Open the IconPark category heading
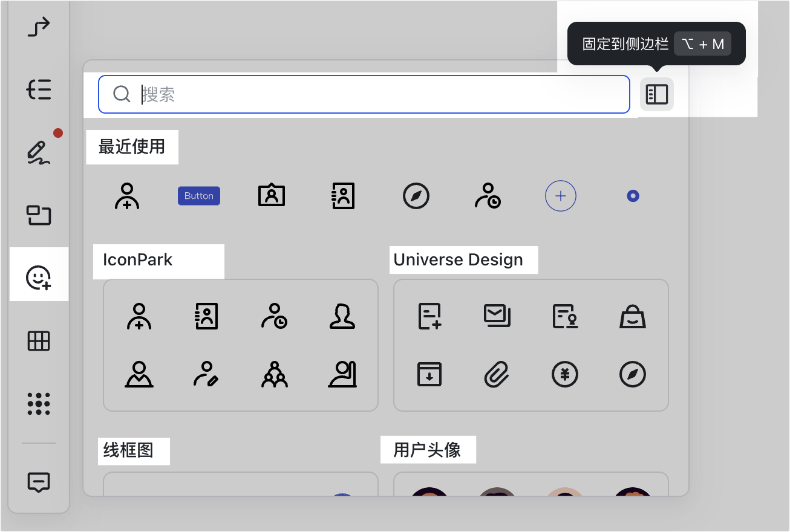Viewport: 790px width, 532px height. pos(138,260)
